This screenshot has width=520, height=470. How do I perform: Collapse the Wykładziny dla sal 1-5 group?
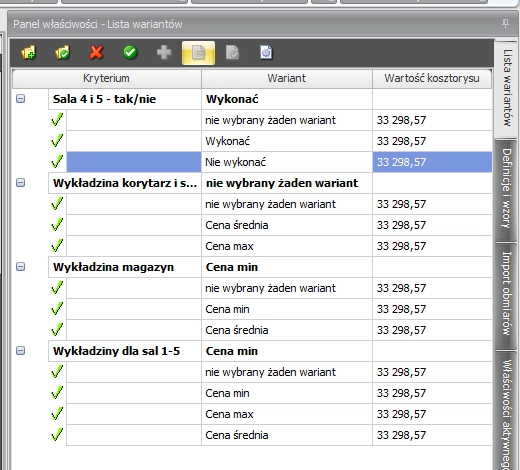21,351
